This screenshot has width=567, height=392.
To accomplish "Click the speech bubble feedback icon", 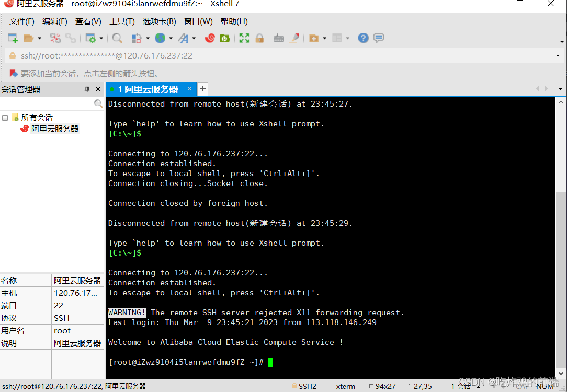I will click(x=379, y=38).
